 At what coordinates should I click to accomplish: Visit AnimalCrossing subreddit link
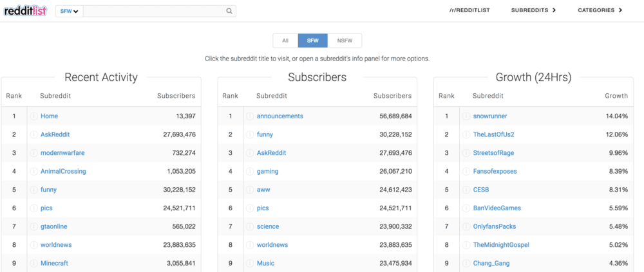tap(63, 171)
